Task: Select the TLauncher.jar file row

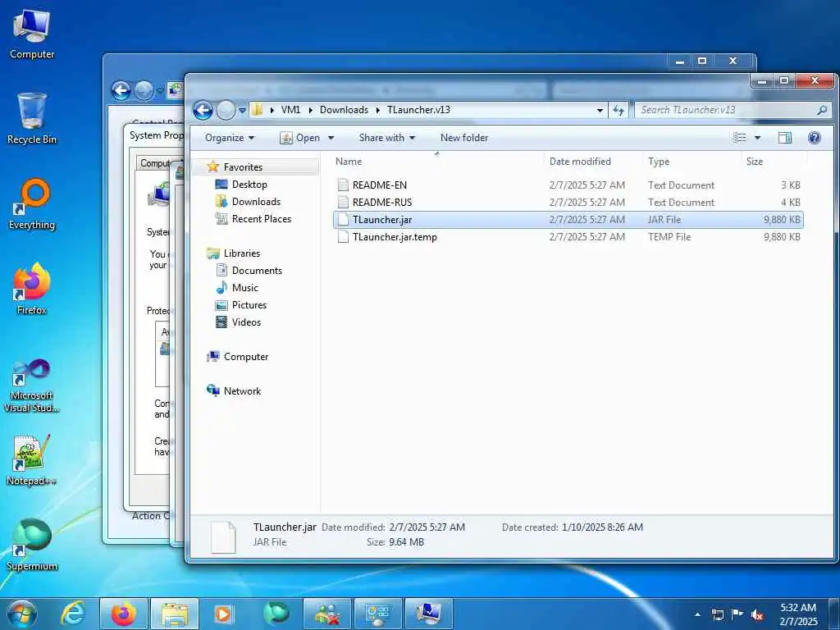Action: coord(568,220)
